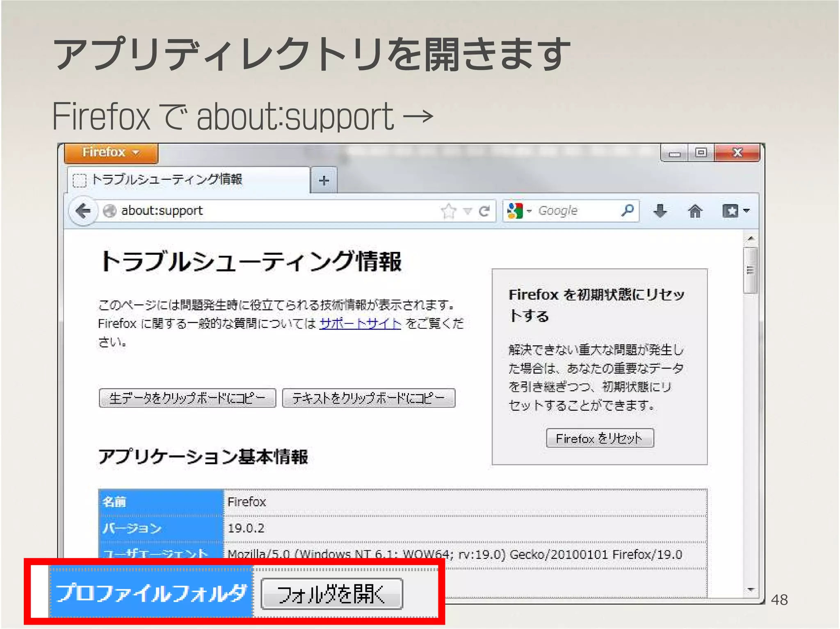Viewport: 840px width, 629px height.
Task: Bookmark this page with the star icon
Action: 449,211
